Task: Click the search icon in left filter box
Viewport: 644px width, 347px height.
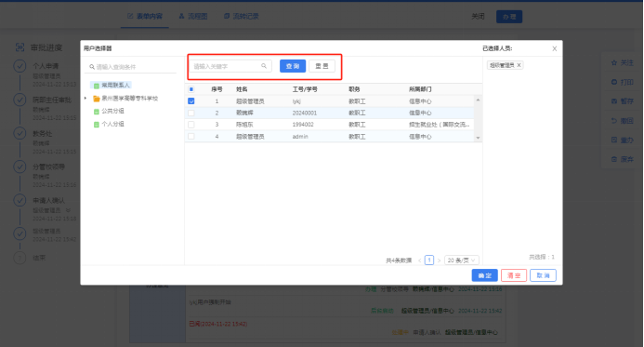Action: 92,67
